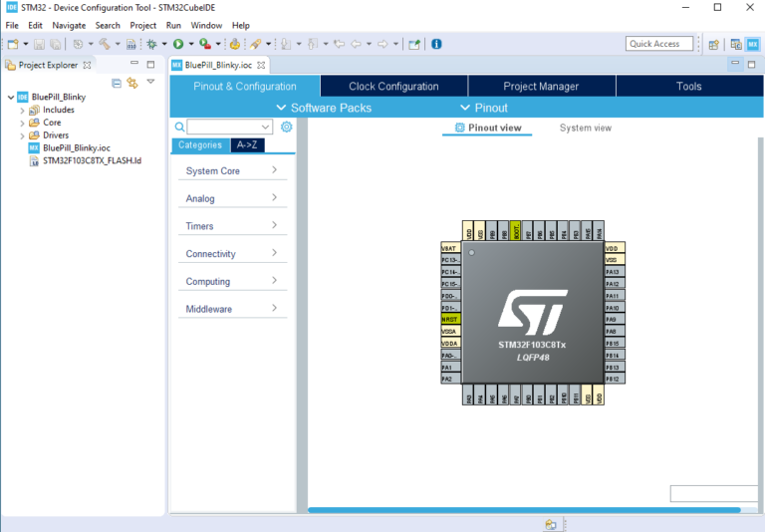This screenshot has height=532, width=765.
Task: Switch the peripheral list to A->Z
Action: [x=247, y=145]
